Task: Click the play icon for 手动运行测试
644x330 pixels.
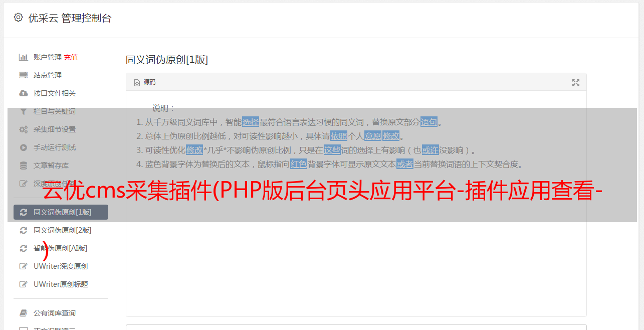Action: 23,147
